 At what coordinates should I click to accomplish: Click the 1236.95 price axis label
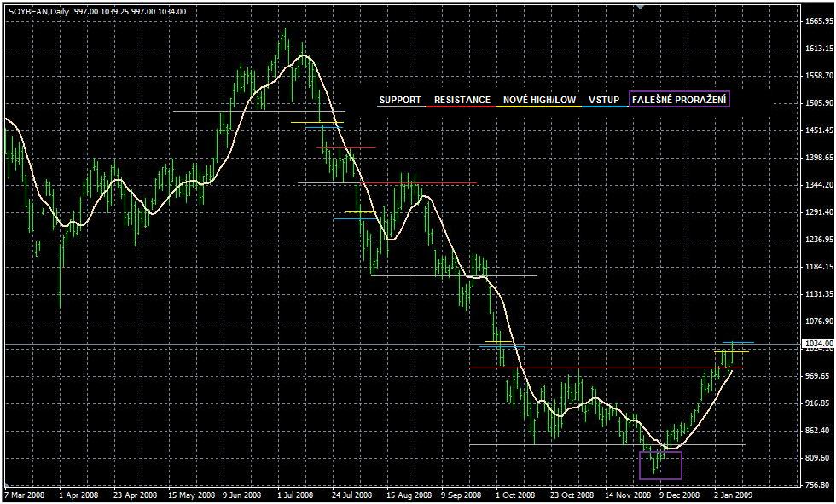[821, 240]
